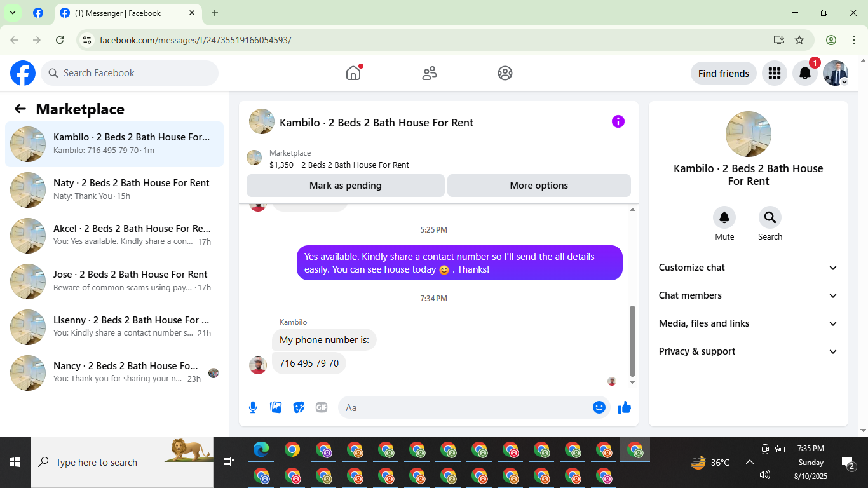Click the Search in conversation icon
This screenshot has height=488, width=868.
770,218
